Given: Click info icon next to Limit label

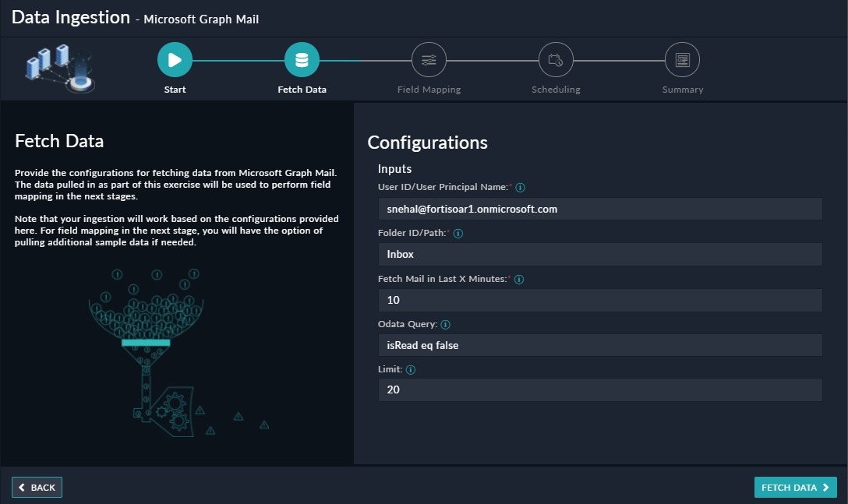Looking at the screenshot, I should click(410, 370).
